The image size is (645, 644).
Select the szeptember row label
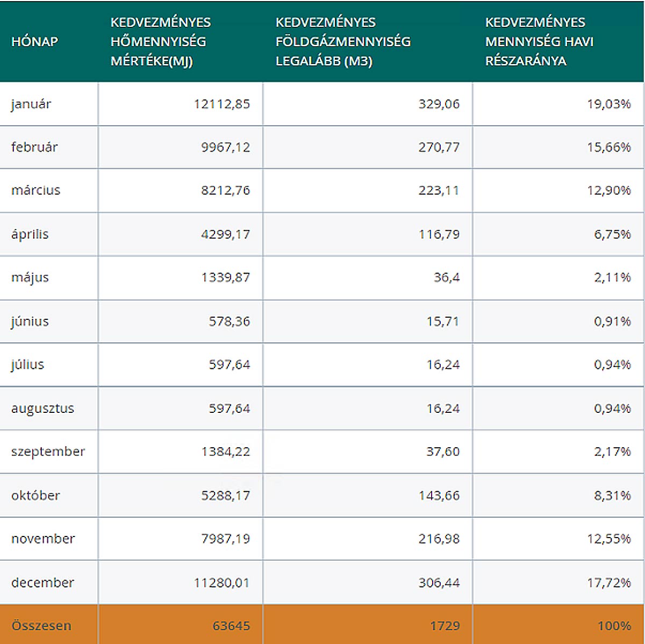click(48, 452)
